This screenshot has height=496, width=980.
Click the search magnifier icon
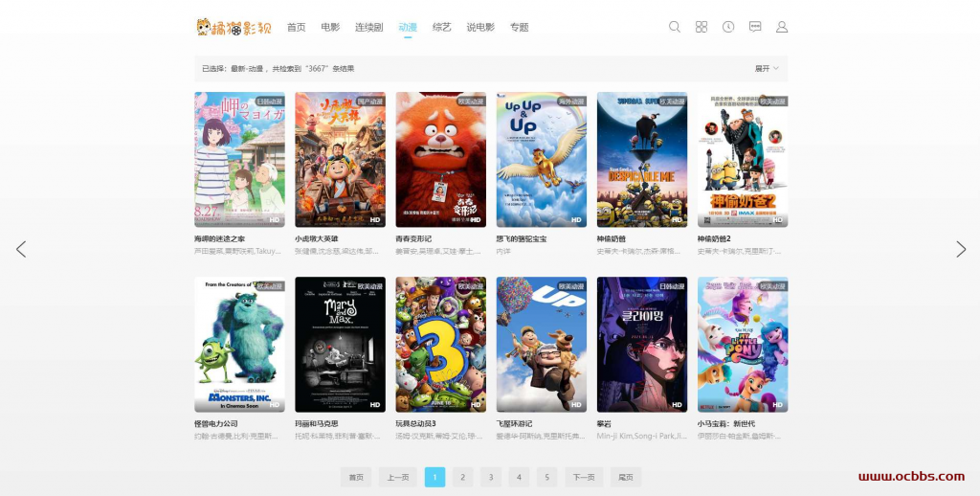[675, 27]
